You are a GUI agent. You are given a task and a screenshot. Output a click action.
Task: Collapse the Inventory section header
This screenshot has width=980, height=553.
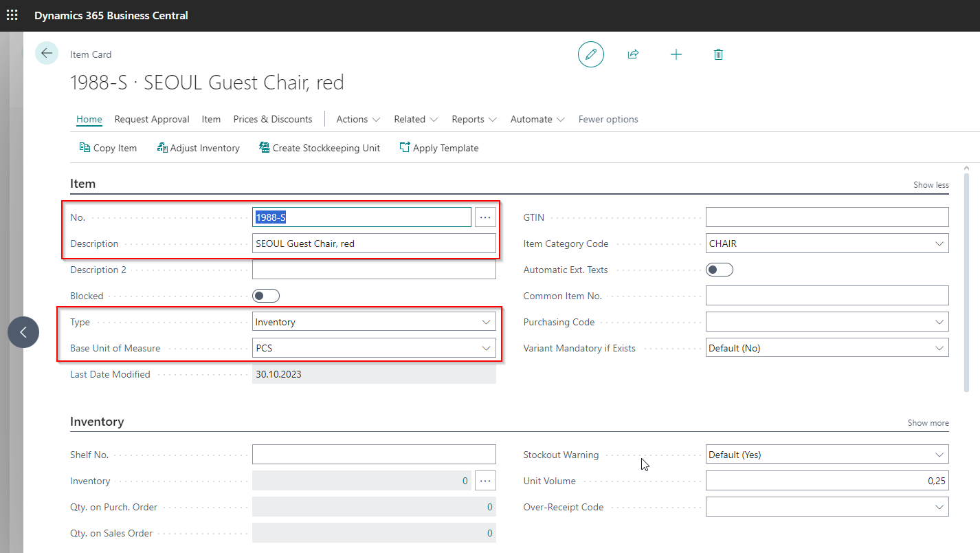97,422
